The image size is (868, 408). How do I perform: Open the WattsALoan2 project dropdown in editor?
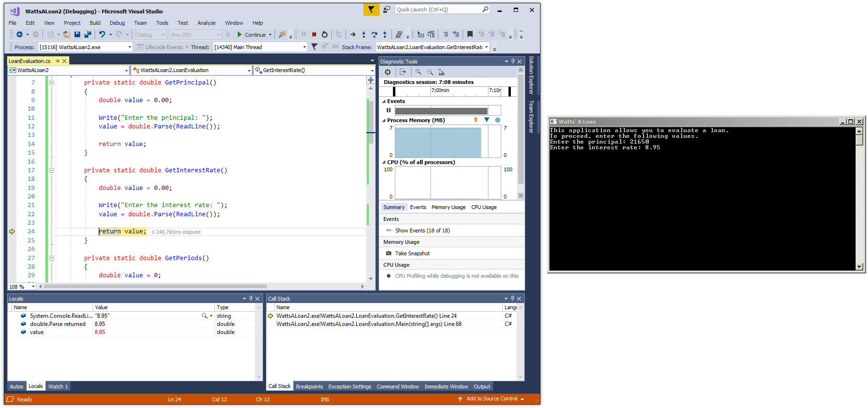coord(69,70)
